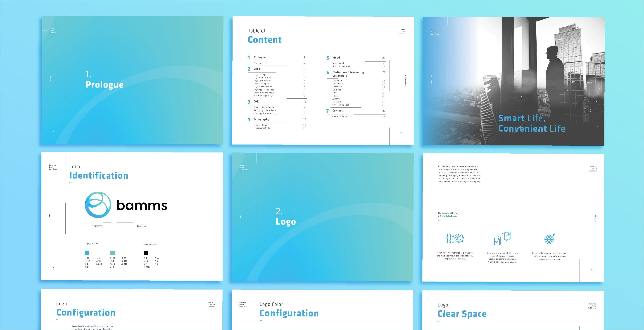644x330 pixels.
Task: Click the 'Table of Content' heading
Action: click(264, 36)
